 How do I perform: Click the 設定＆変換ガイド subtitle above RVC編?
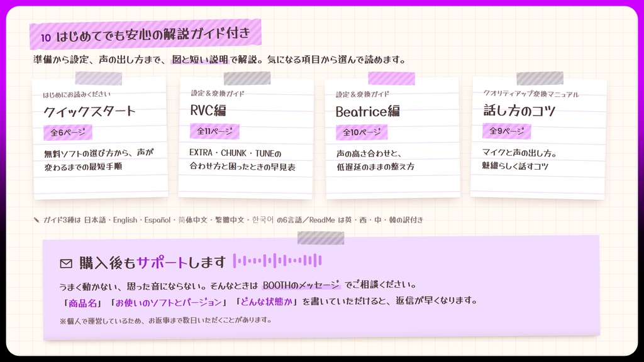pyautogui.click(x=217, y=94)
